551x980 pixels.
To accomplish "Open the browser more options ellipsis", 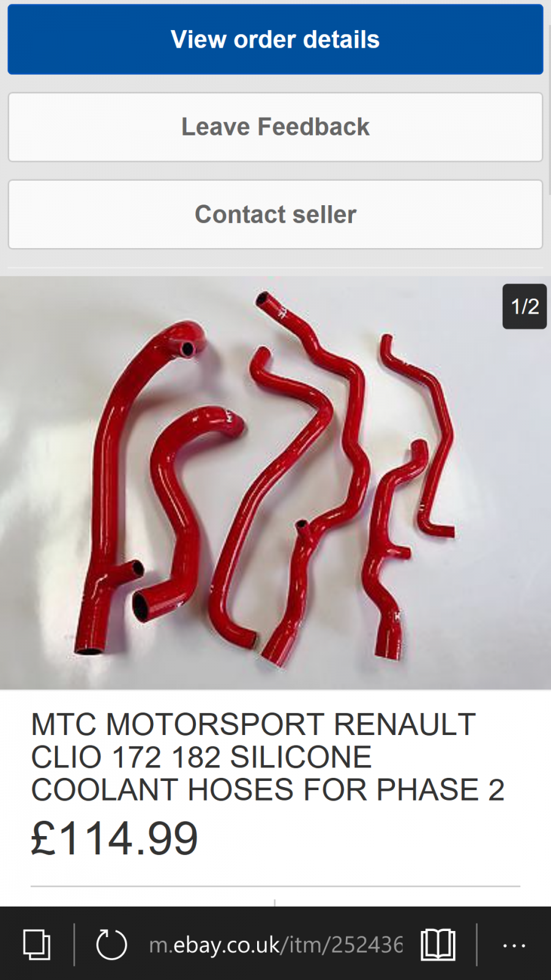I will (x=514, y=945).
